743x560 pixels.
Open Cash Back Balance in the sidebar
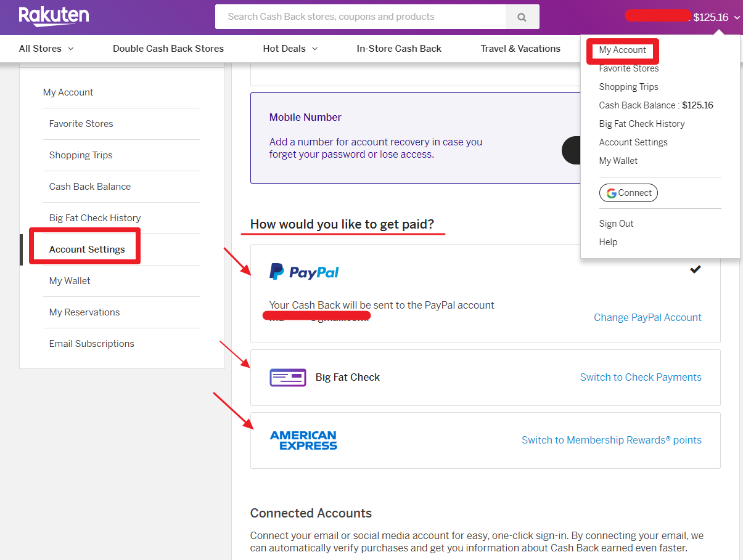point(90,187)
